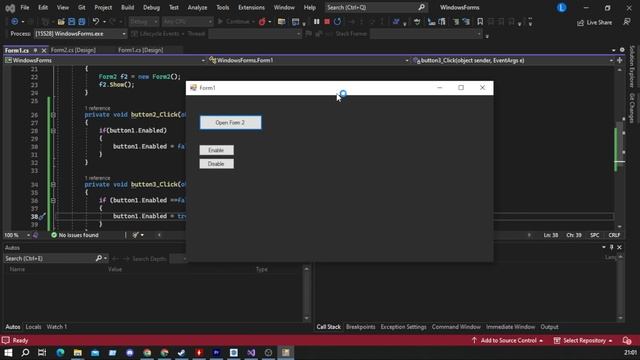Expand the Select Repository status bar menu
640x360 pixels.
[583, 340]
